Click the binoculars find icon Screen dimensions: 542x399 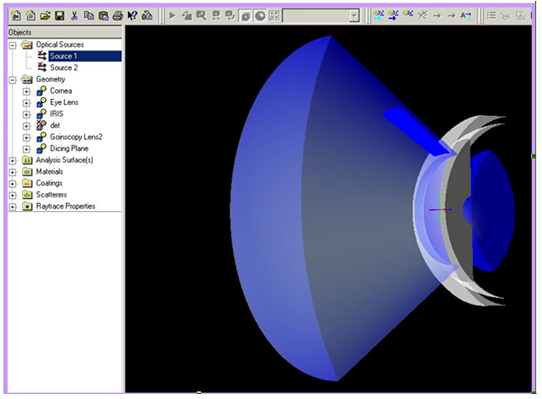[147, 16]
